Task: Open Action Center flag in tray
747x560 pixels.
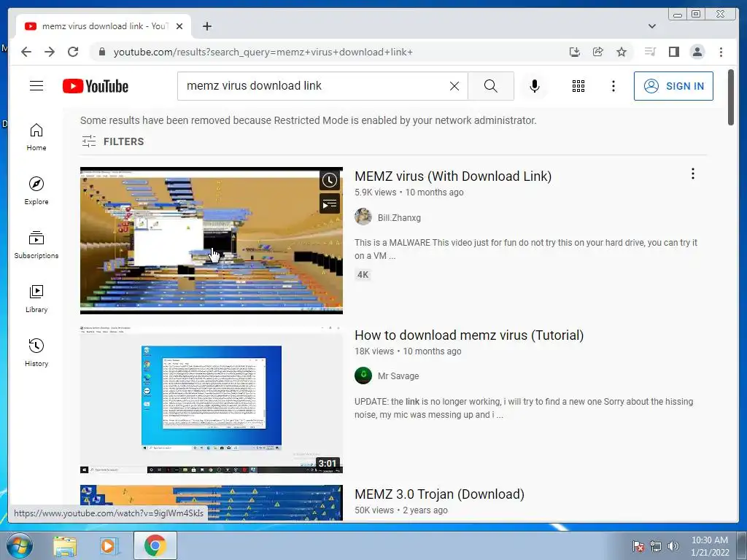Action: pos(638,546)
